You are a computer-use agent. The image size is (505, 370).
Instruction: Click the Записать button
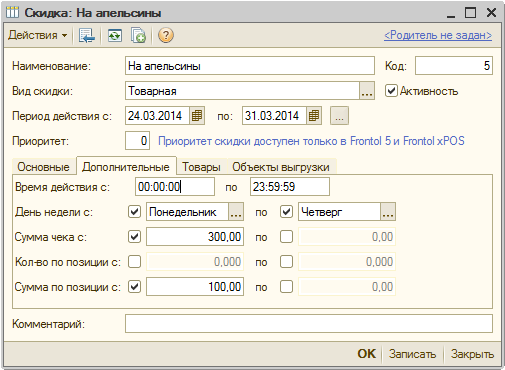tap(412, 354)
